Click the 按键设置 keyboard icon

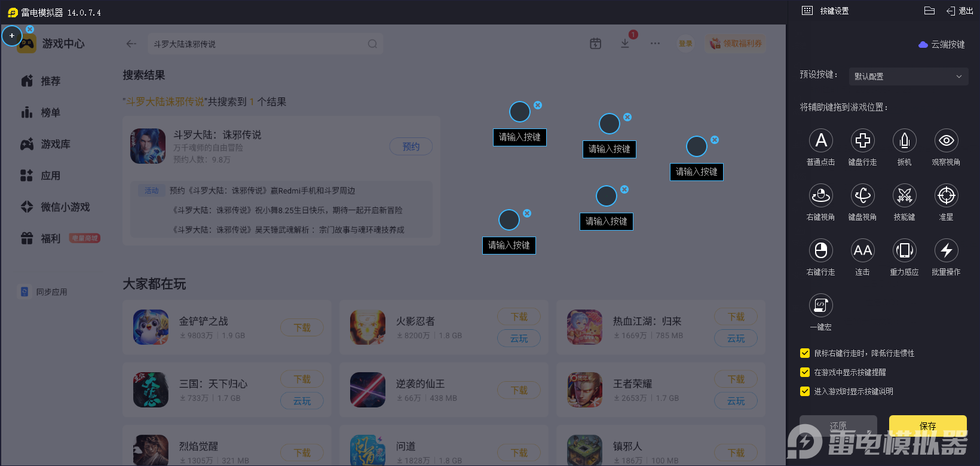coord(807,11)
